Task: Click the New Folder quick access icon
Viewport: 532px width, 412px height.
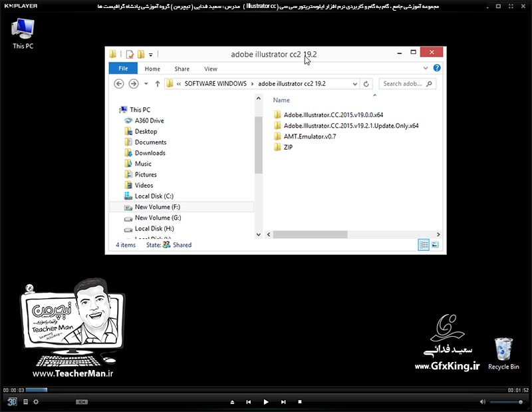Action: 141,54
